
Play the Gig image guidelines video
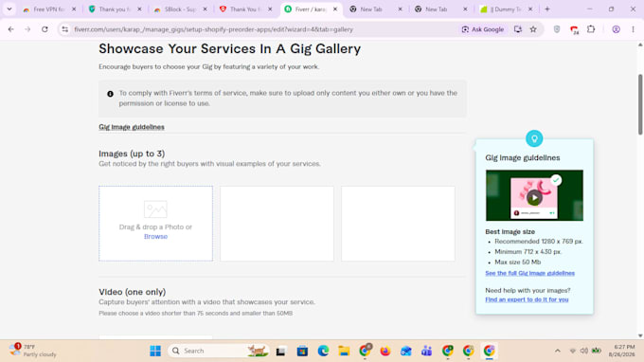[534, 198]
